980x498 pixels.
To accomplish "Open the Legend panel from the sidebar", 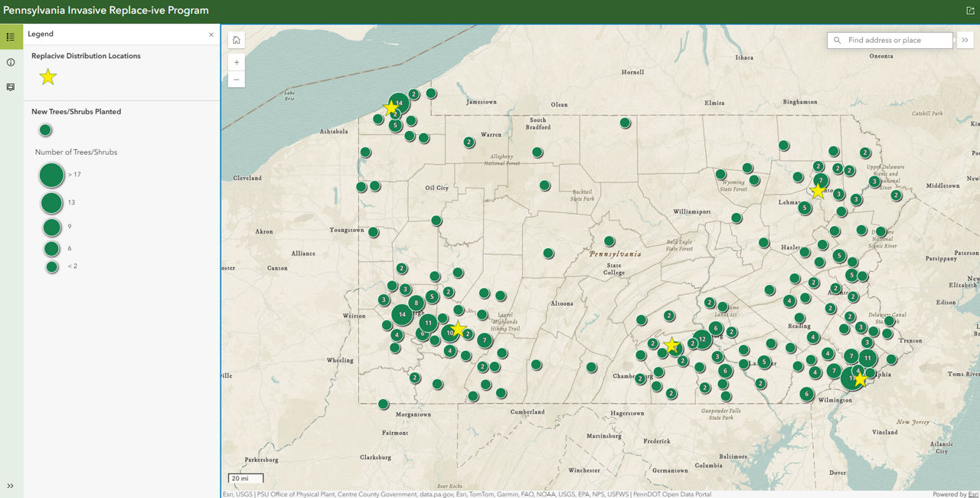I will pos(11,36).
